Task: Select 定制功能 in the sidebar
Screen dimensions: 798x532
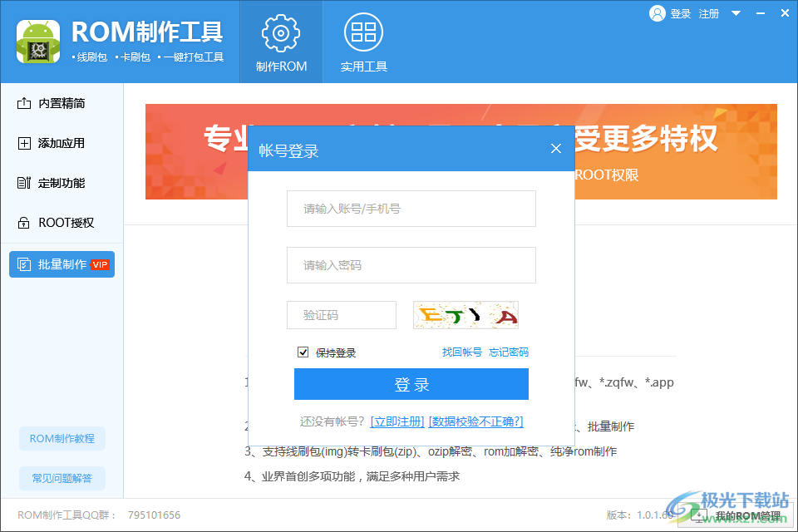Action: tap(62, 183)
